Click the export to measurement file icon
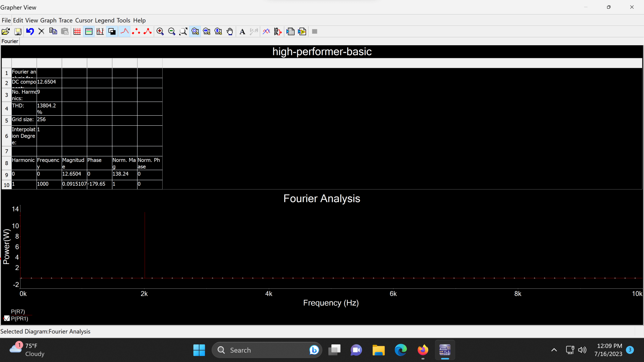This screenshot has width=644, height=362. click(302, 31)
